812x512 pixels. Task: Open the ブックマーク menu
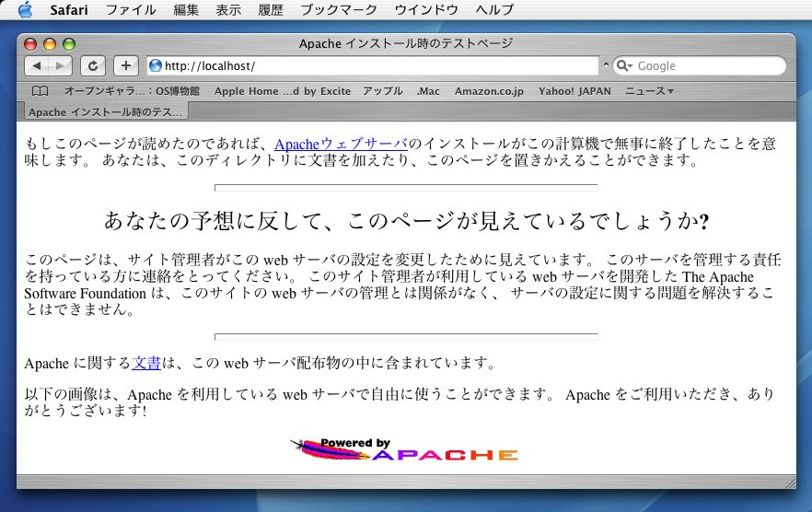(339, 10)
